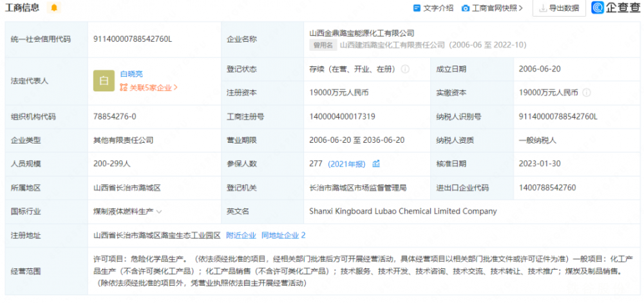Image resolution: width=644 pixels, height=303 pixels.
Task: Click the 曾用名 former name tag
Action: tap(323, 45)
